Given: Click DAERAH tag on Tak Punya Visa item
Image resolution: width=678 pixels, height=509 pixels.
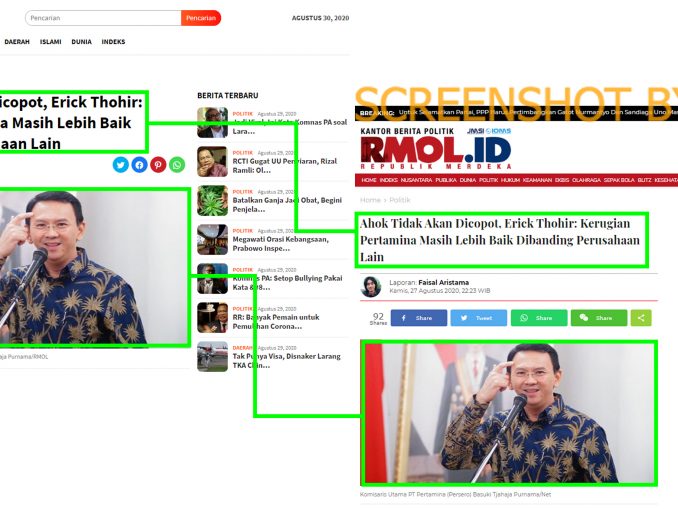Looking at the screenshot, I should coord(243,348).
